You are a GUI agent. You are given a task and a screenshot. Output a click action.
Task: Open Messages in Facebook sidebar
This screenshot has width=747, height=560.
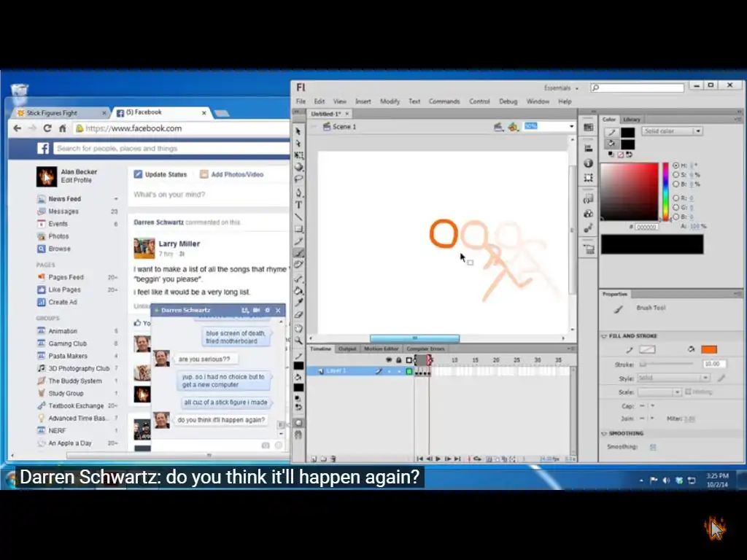63,211
